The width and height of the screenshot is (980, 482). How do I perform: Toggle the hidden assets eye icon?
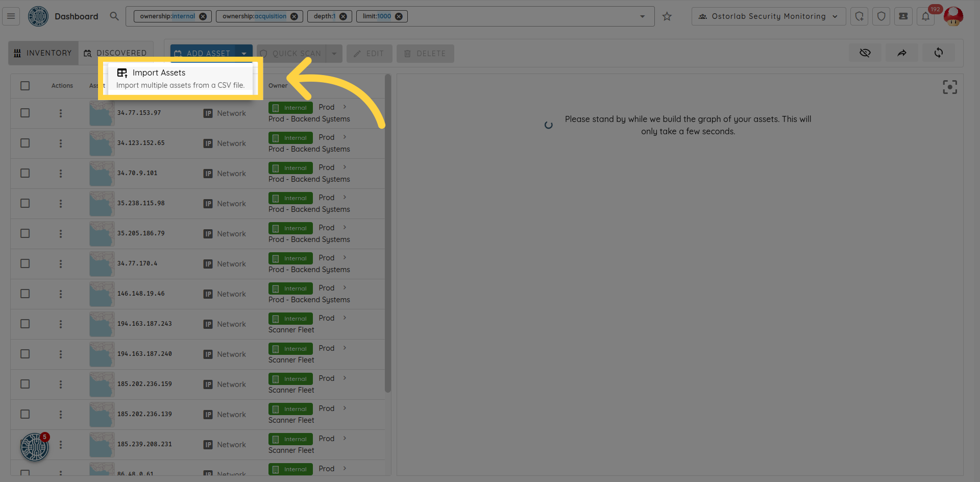(x=865, y=53)
